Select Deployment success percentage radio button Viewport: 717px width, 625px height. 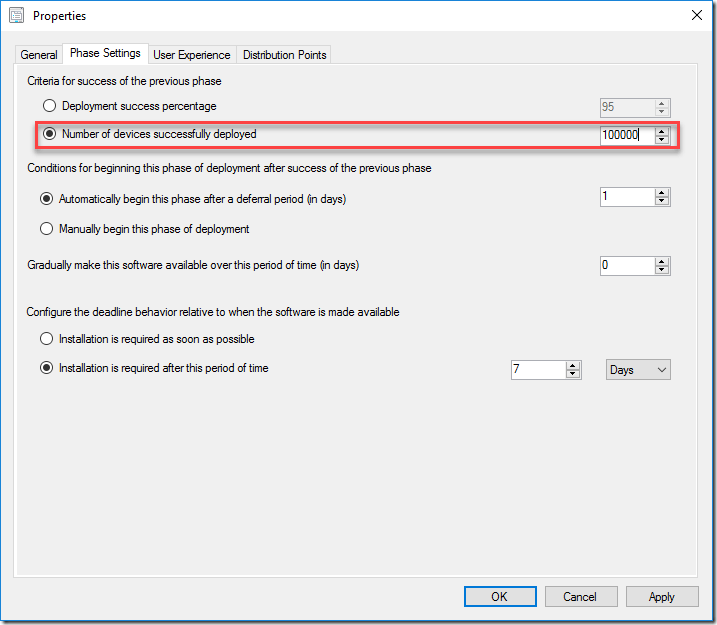(x=49, y=106)
